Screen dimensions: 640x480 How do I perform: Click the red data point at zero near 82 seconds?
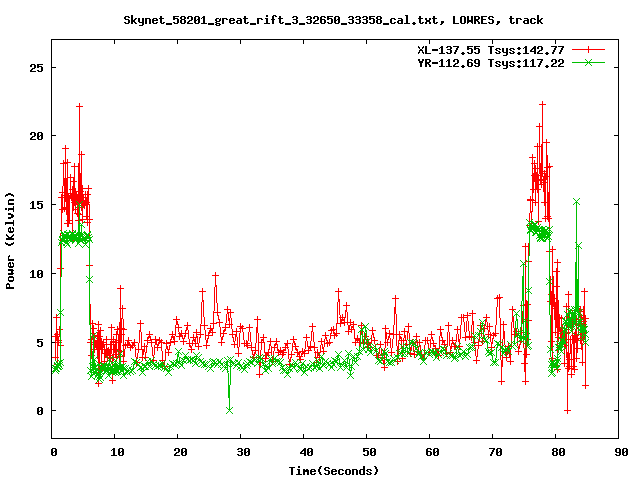click(567, 411)
